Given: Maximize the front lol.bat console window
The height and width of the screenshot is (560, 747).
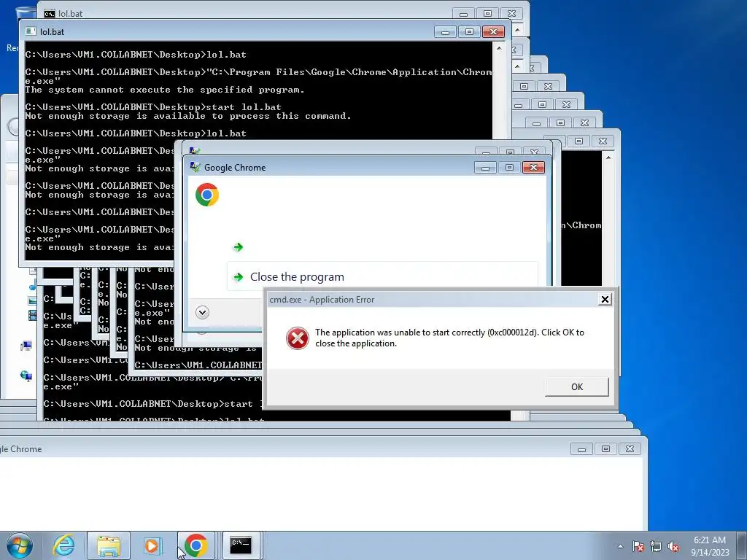Looking at the screenshot, I should [x=469, y=31].
